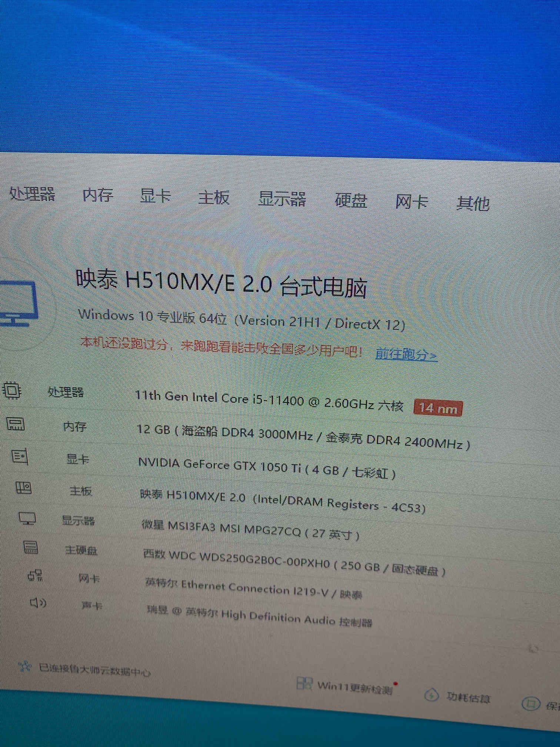
Task: Select the 显示器 tab
Action: (282, 199)
